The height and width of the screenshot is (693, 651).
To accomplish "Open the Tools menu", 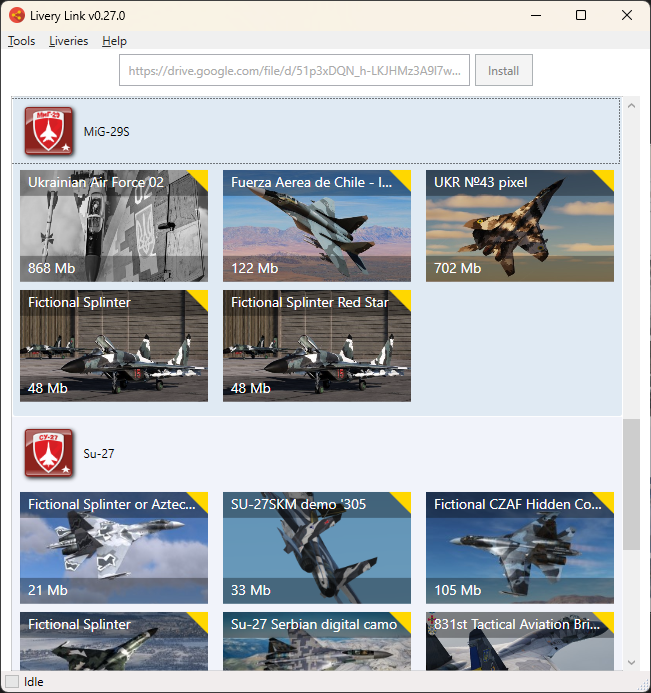I will 21,41.
